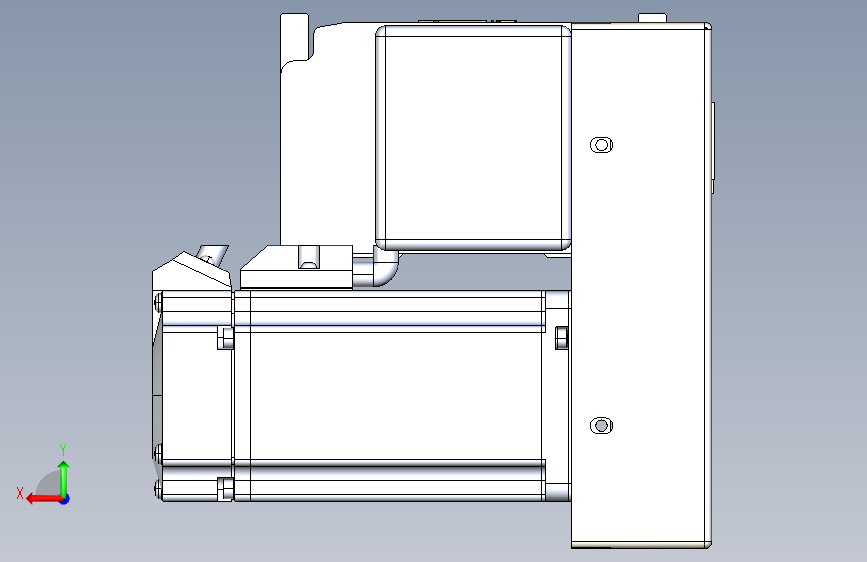Click the green Y axis arrow on triad
867x562 pixels.
[x=64, y=478]
